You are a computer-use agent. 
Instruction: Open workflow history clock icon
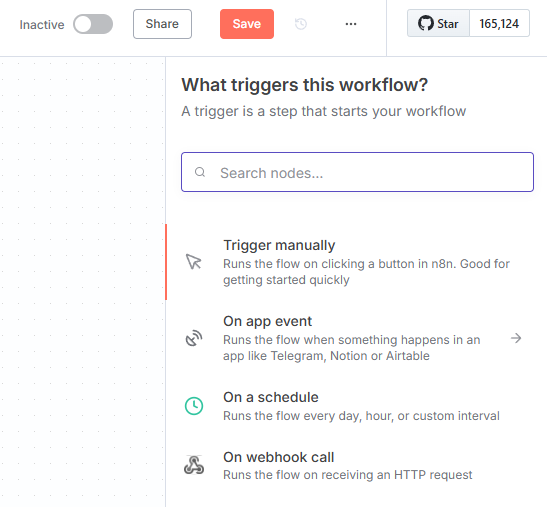coord(301,24)
